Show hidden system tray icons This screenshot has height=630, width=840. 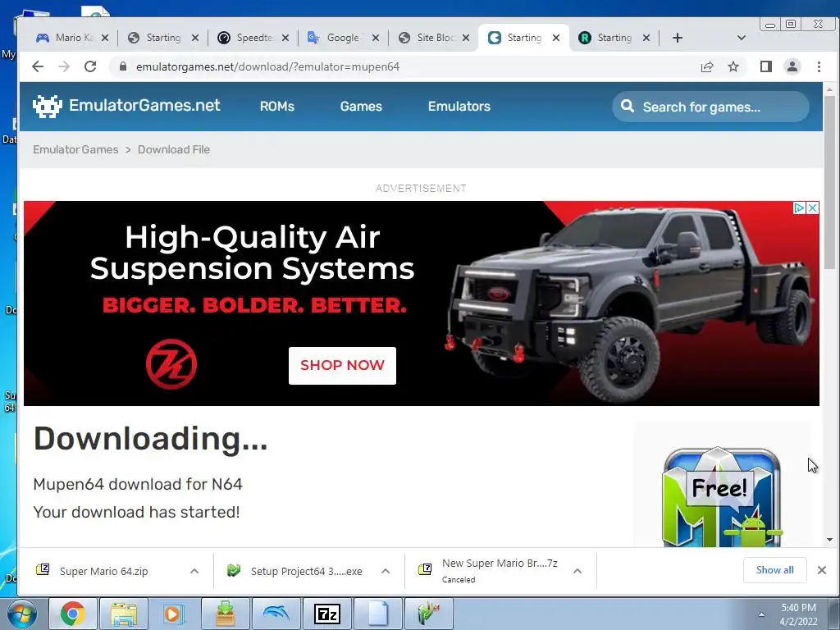(760, 614)
